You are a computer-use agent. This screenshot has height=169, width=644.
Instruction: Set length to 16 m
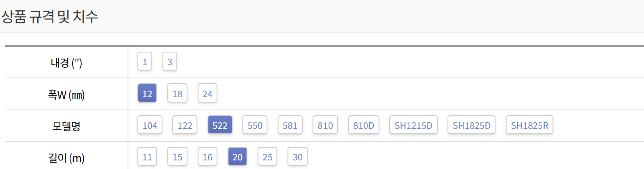pos(208,157)
